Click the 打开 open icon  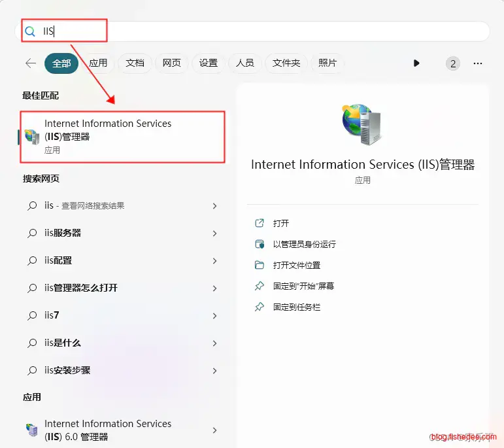(260, 223)
